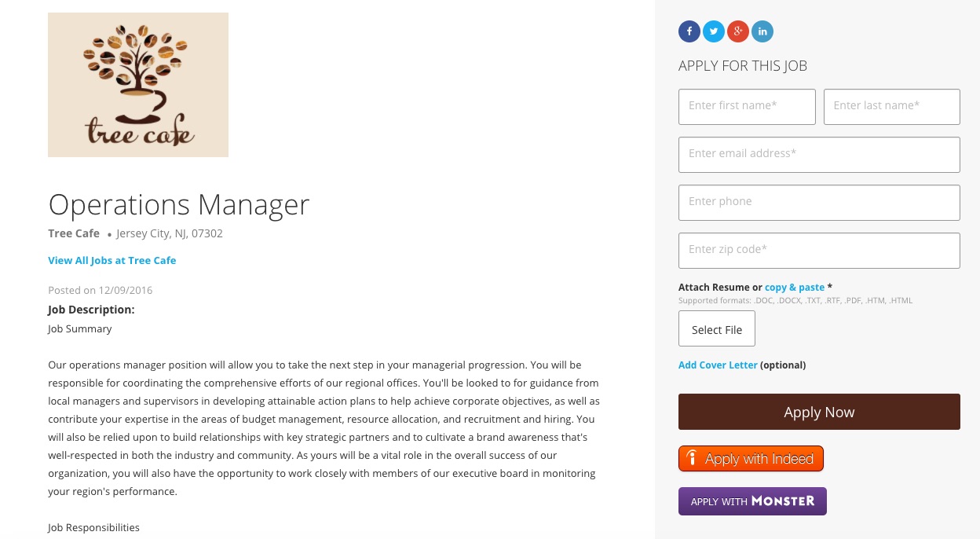This screenshot has width=980, height=539.
Task: Submit application with Apply Now
Action: (x=819, y=412)
